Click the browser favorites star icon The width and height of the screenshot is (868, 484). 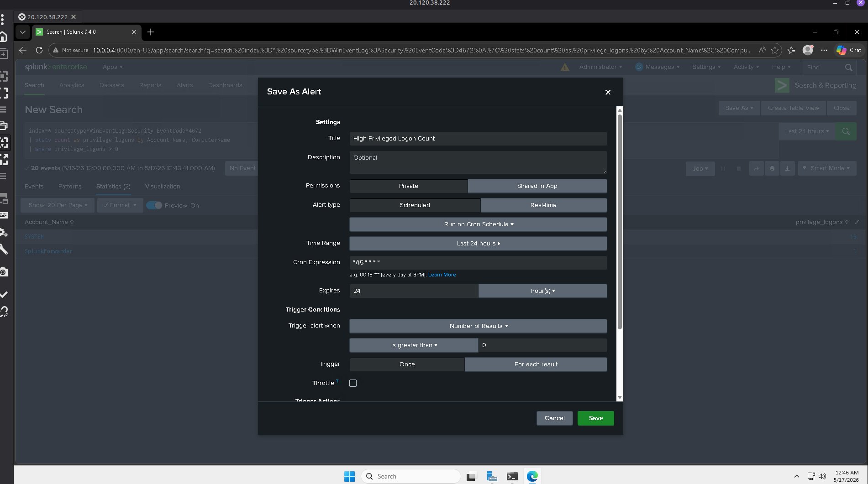(x=775, y=50)
